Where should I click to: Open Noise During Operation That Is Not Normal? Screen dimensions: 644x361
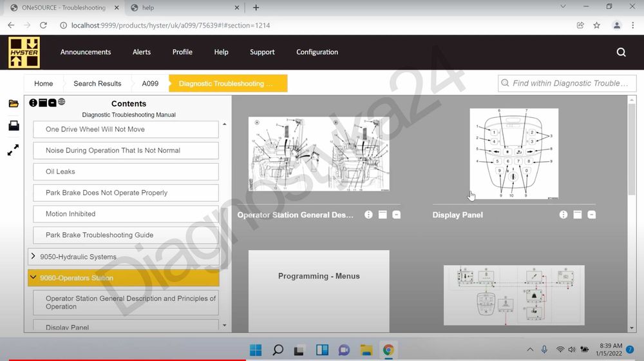tap(126, 150)
